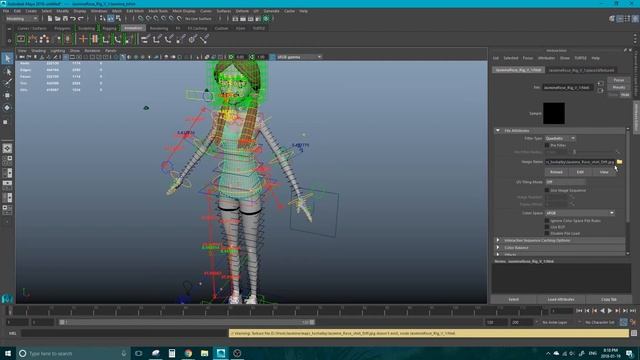This screenshot has width=640, height=360.
Task: Click the View image button
Action: tap(604, 172)
